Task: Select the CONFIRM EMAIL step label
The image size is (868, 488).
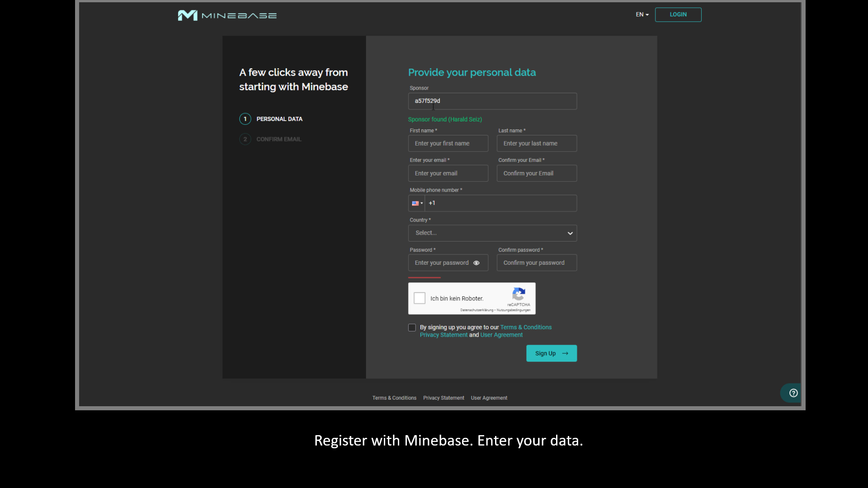Action: click(x=278, y=139)
